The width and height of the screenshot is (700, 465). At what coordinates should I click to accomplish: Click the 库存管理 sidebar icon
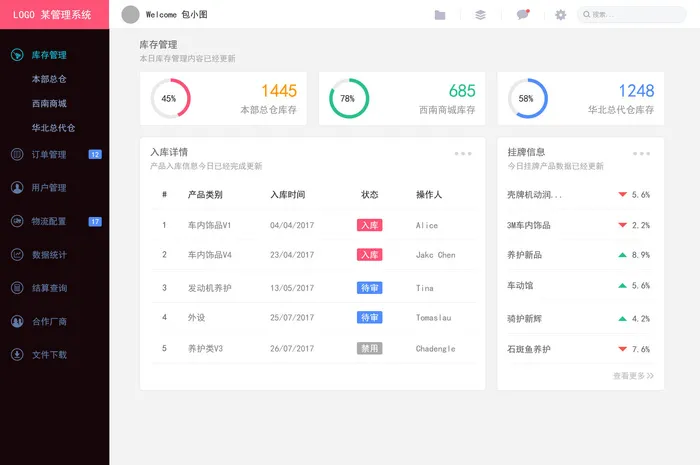pyautogui.click(x=17, y=55)
